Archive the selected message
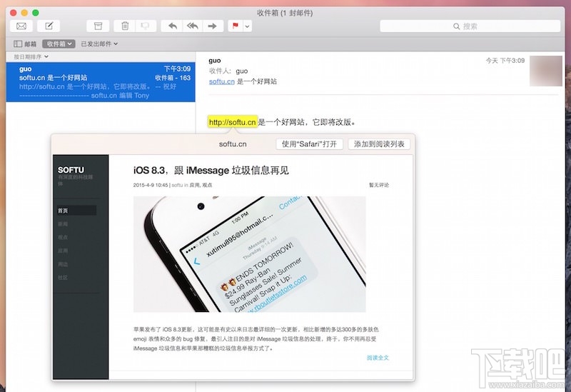Image resolution: width=571 pixels, height=392 pixels. [x=98, y=26]
